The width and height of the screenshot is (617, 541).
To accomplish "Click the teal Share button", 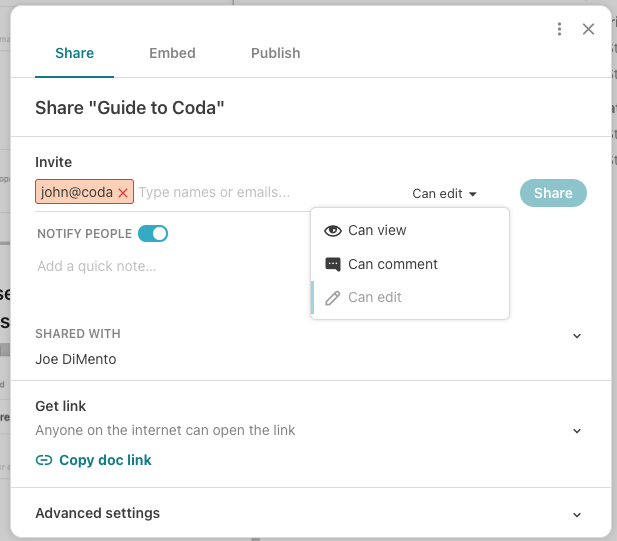I will pos(553,193).
